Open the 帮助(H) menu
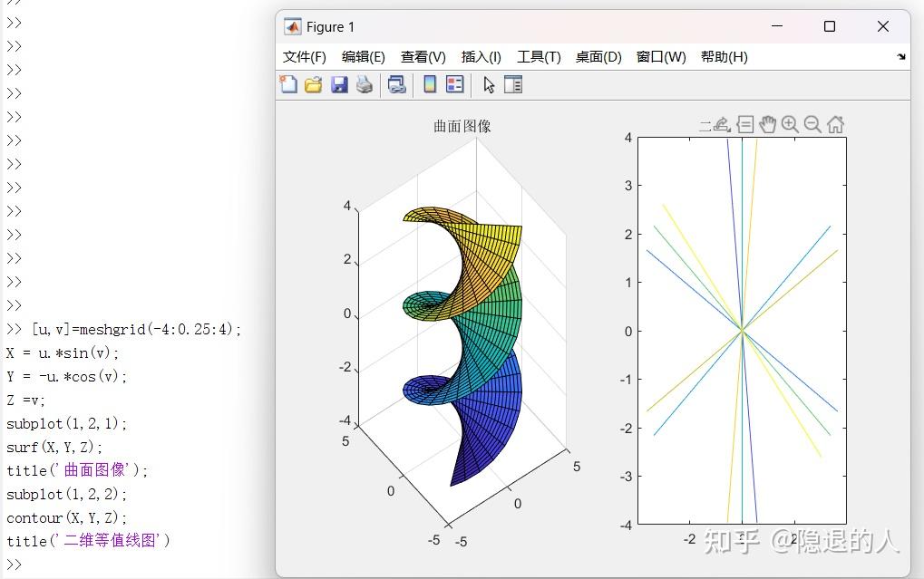 tap(725, 57)
